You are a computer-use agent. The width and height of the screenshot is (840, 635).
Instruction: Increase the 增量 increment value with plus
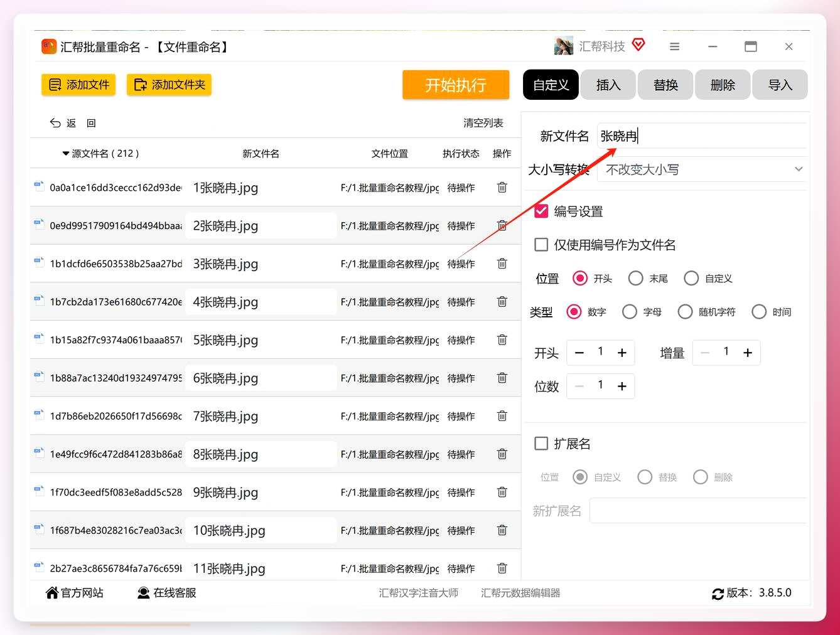click(748, 353)
